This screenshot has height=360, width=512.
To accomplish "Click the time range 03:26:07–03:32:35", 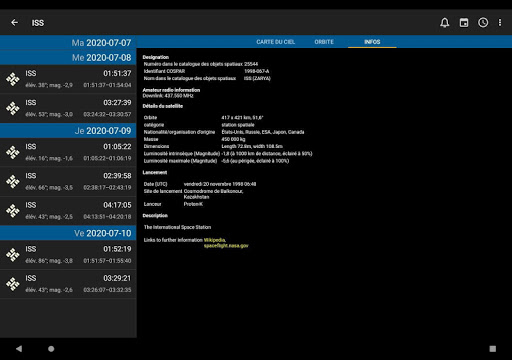I will pyautogui.click(x=107, y=290).
